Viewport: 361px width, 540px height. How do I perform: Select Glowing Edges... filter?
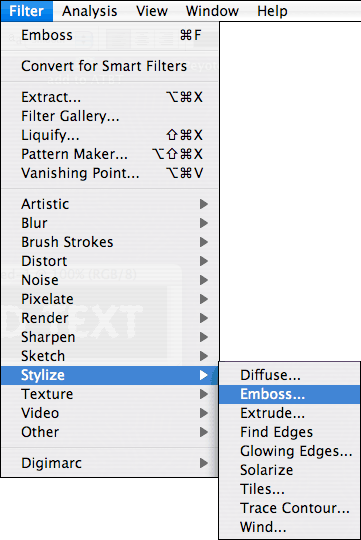(289, 451)
